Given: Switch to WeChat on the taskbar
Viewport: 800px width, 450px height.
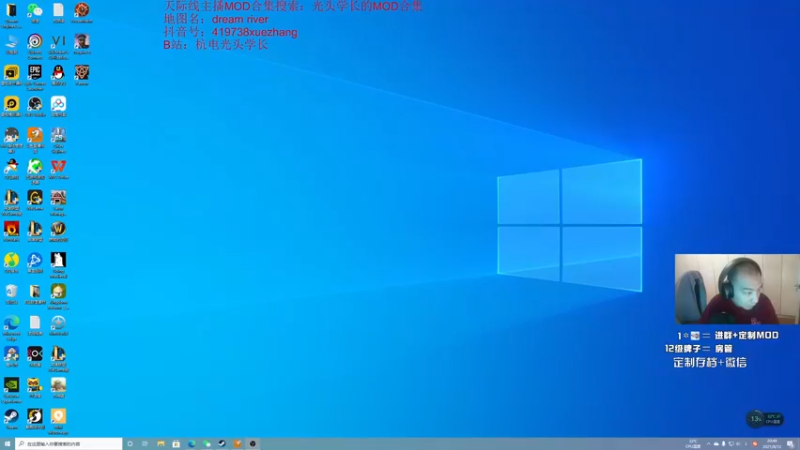Looking at the screenshot, I should coord(207,444).
